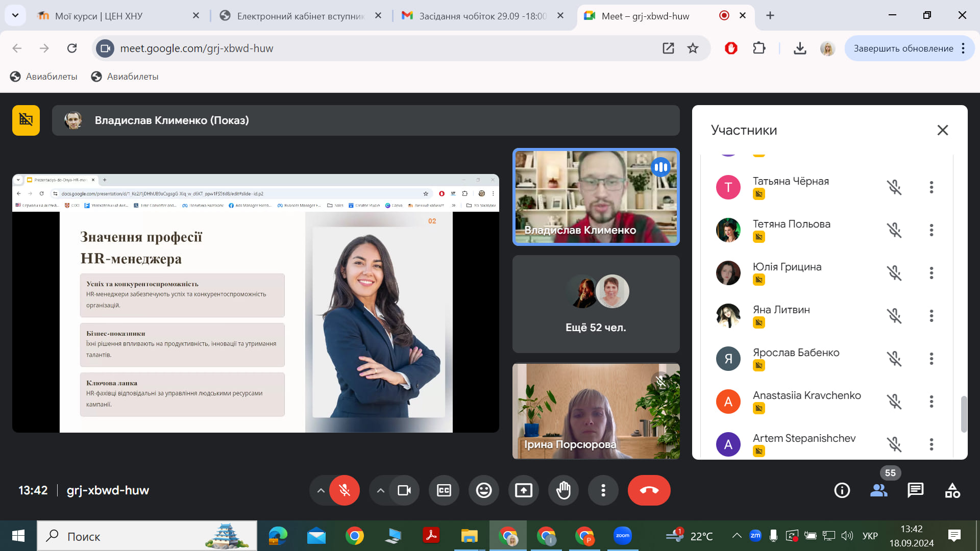Open Ещё 52 чел. participants tile

click(596, 304)
